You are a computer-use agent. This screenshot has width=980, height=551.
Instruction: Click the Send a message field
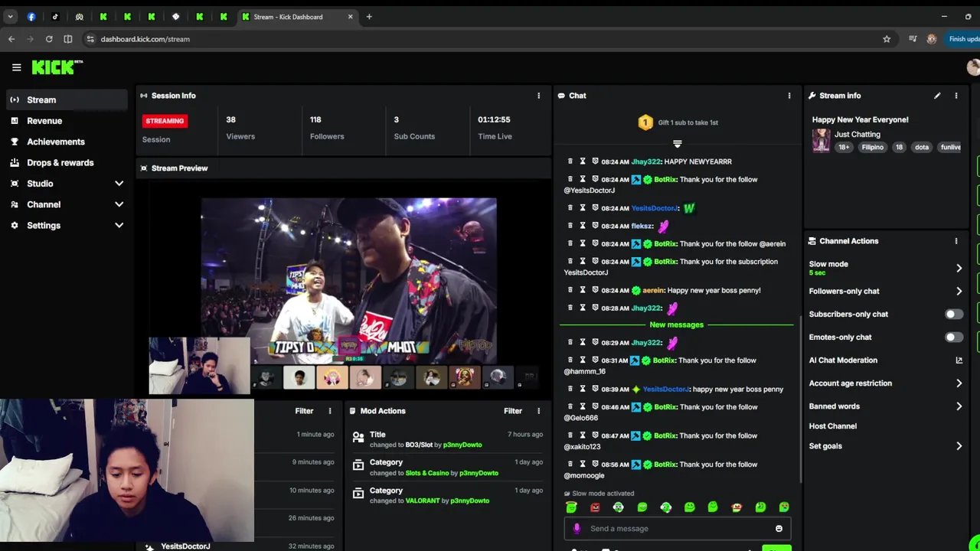[x=677, y=529]
